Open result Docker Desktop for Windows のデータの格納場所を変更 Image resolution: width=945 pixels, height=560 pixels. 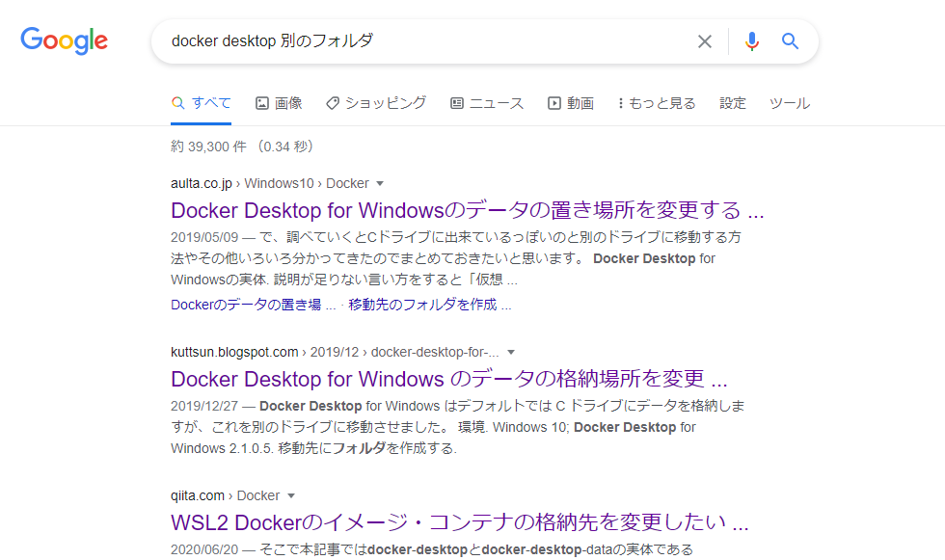coord(449,379)
